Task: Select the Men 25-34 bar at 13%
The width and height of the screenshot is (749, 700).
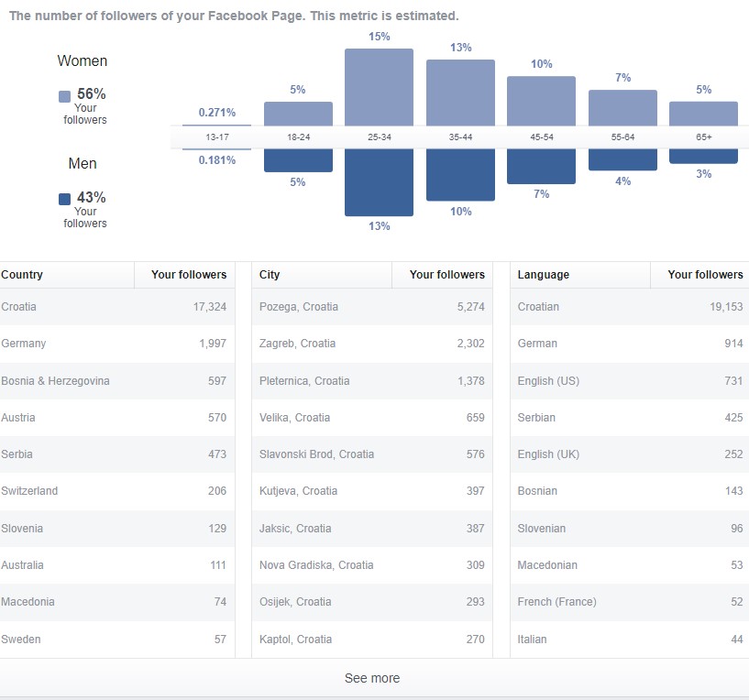Action: (x=379, y=181)
